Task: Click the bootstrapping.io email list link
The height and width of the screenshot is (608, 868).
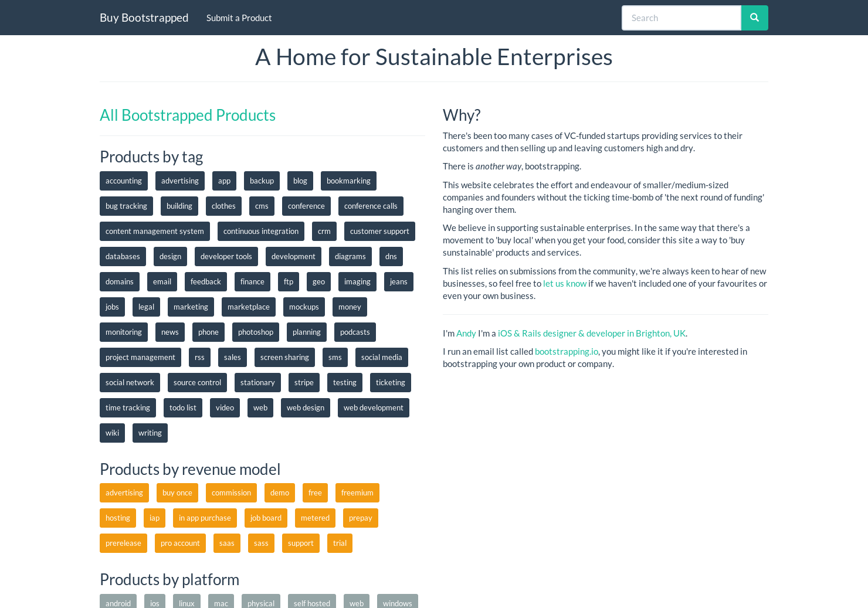Action: [x=567, y=351]
